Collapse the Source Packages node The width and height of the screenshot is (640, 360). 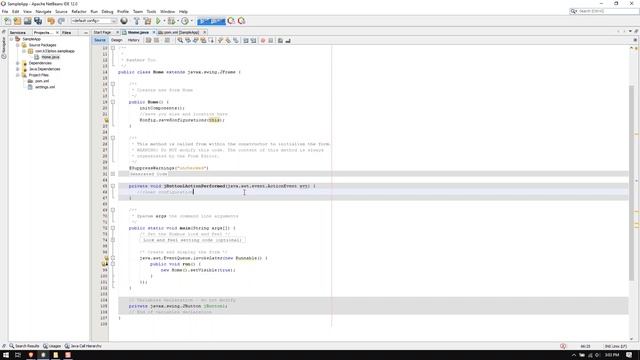(18, 45)
